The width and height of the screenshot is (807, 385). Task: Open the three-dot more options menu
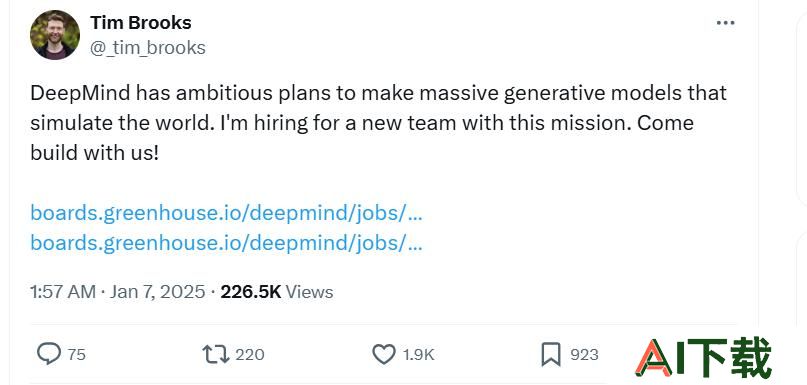tap(725, 23)
